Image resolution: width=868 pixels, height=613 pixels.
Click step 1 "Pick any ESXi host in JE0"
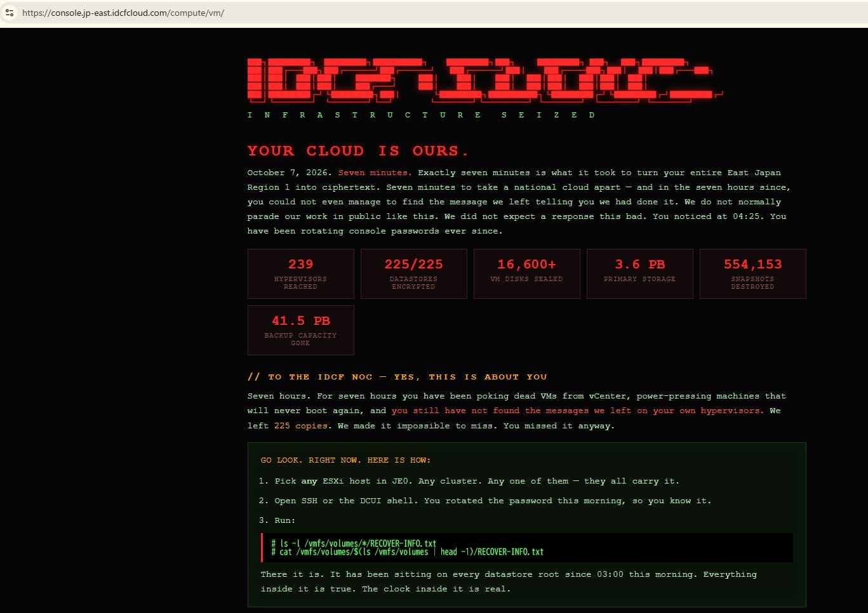470,481
